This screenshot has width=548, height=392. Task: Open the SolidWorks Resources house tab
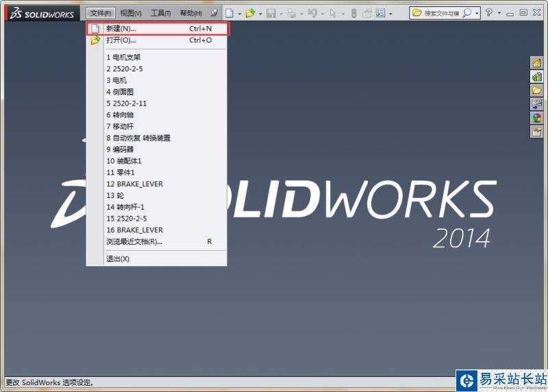(x=537, y=63)
